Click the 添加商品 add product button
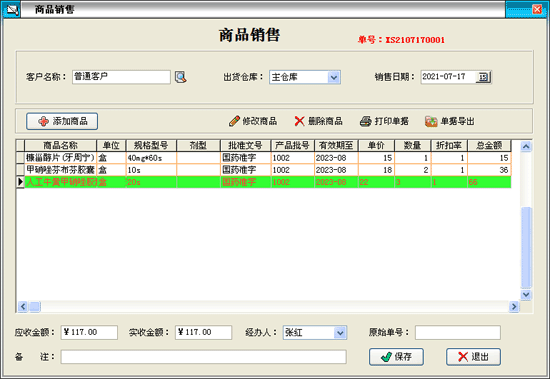550x379 pixels. [x=62, y=121]
